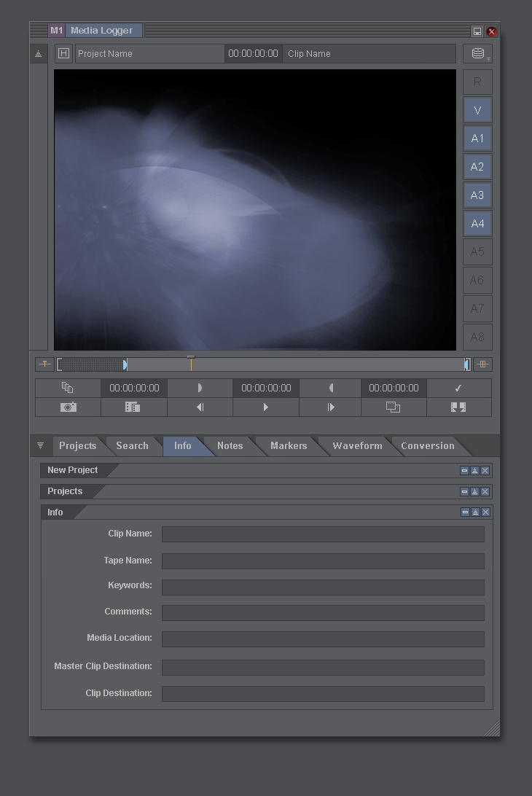Click the checkmark confirm icon
The height and width of the screenshot is (796, 532).
458,388
